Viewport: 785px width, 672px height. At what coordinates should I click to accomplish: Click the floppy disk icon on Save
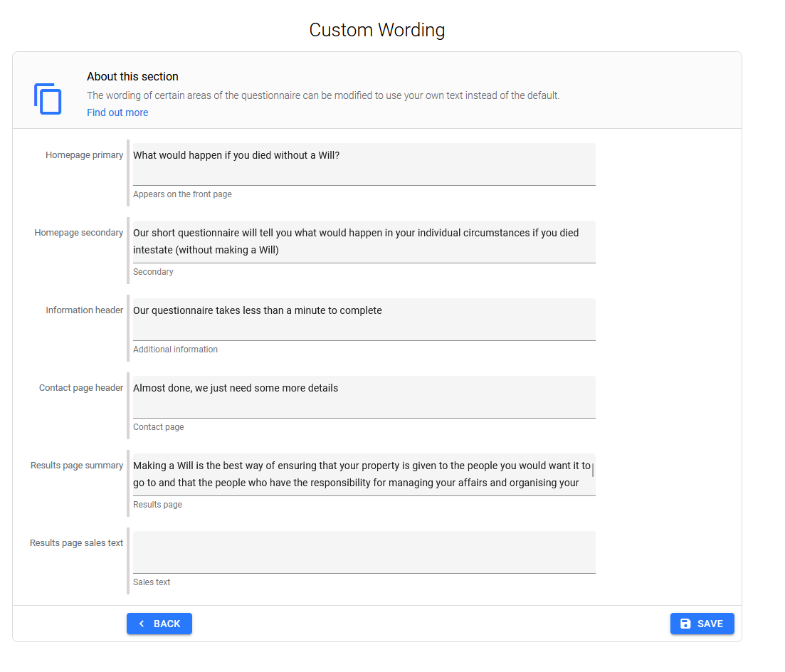[685, 624]
